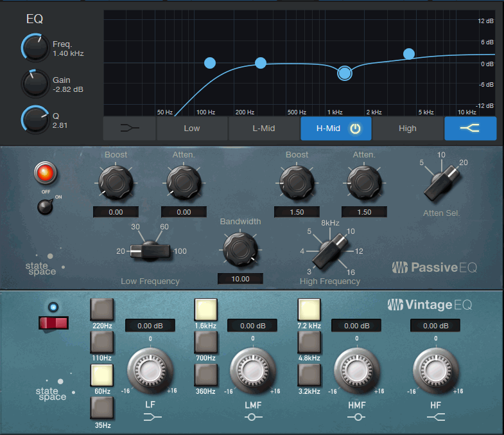This screenshot has height=435, width=504.
Task: Select the 110Hz LF frequency button
Action: click(x=102, y=342)
